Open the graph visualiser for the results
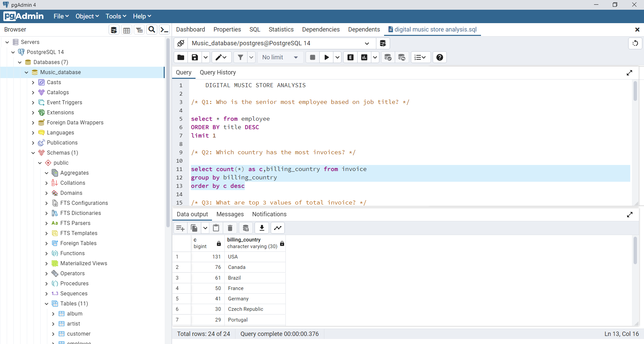This screenshot has width=644, height=344. pyautogui.click(x=278, y=228)
